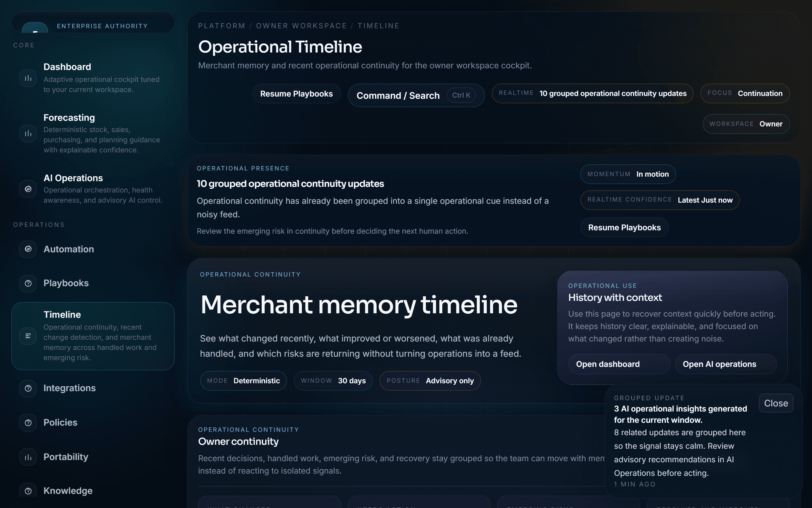Image resolution: width=812 pixels, height=508 pixels.
Task: Click the Dashboard bar-chart icon
Action: click(x=28, y=78)
